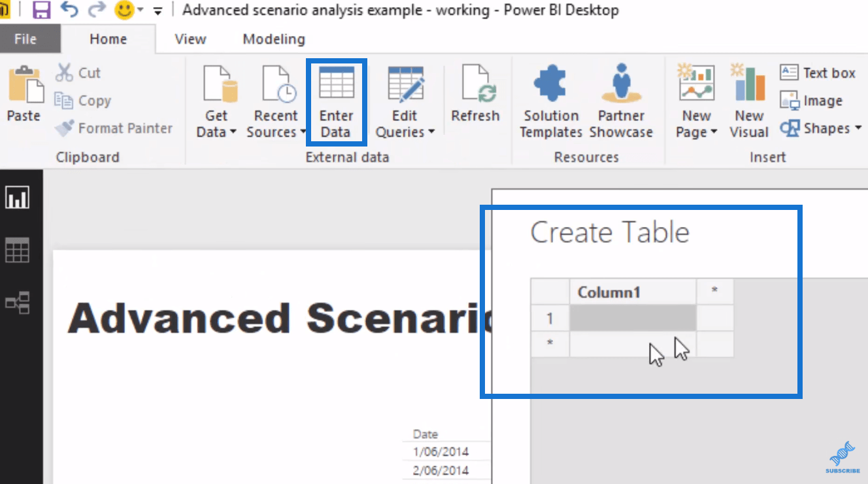Switch to the Home ribbon tab
Viewport: 868px width, 484px height.
tap(108, 39)
